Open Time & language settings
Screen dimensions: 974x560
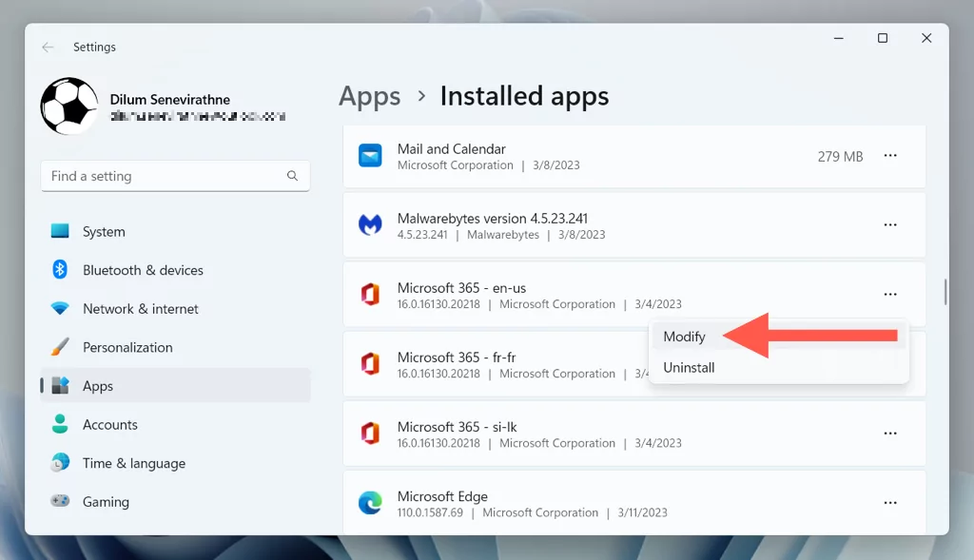tap(133, 464)
